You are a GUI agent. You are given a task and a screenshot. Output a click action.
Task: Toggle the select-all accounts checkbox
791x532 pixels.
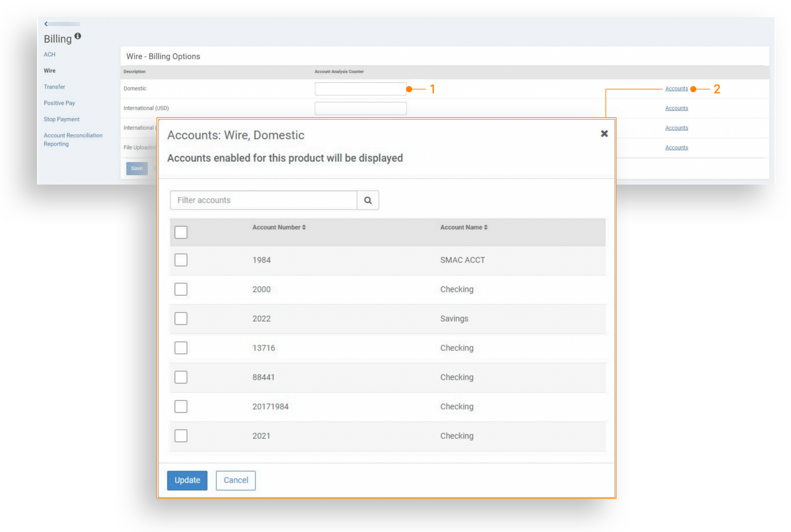181,232
